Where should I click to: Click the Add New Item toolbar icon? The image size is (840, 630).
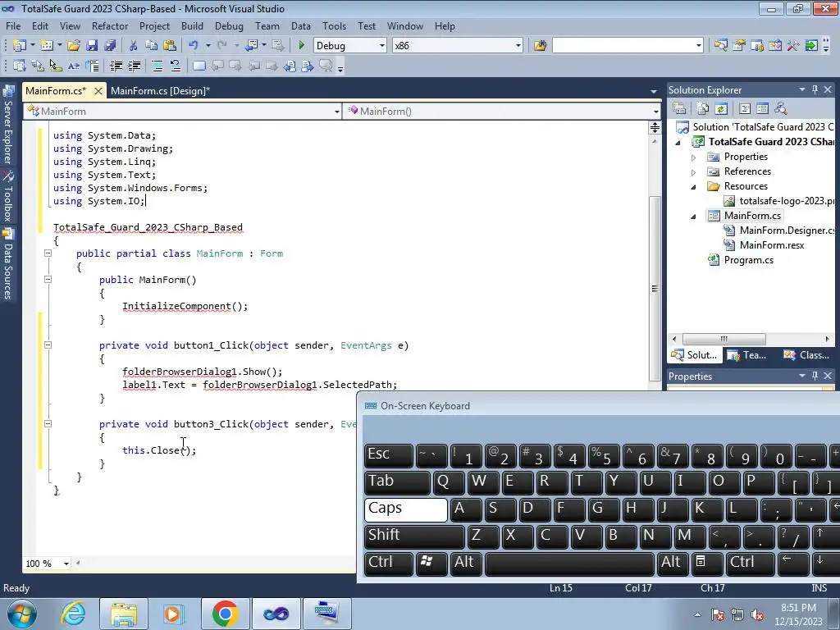pyautogui.click(x=47, y=46)
